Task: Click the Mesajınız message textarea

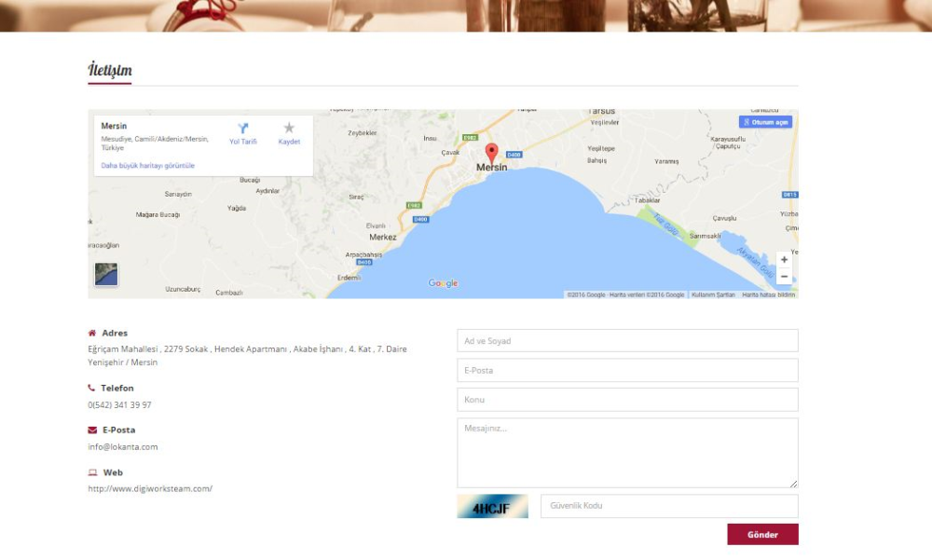Action: pos(627,453)
